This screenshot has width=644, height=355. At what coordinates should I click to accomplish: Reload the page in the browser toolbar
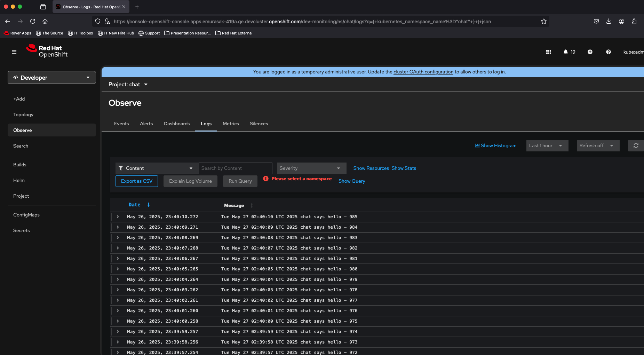tap(33, 22)
